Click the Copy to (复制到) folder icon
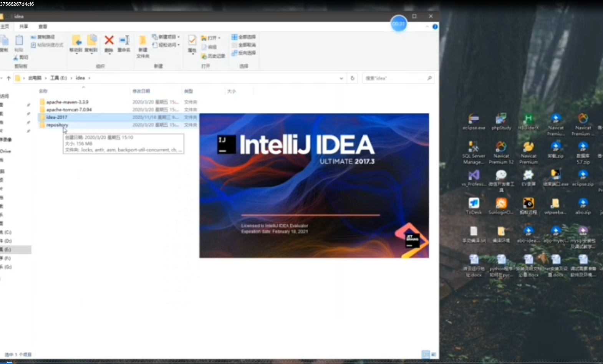Image resolution: width=603 pixels, height=364 pixels. point(91,40)
